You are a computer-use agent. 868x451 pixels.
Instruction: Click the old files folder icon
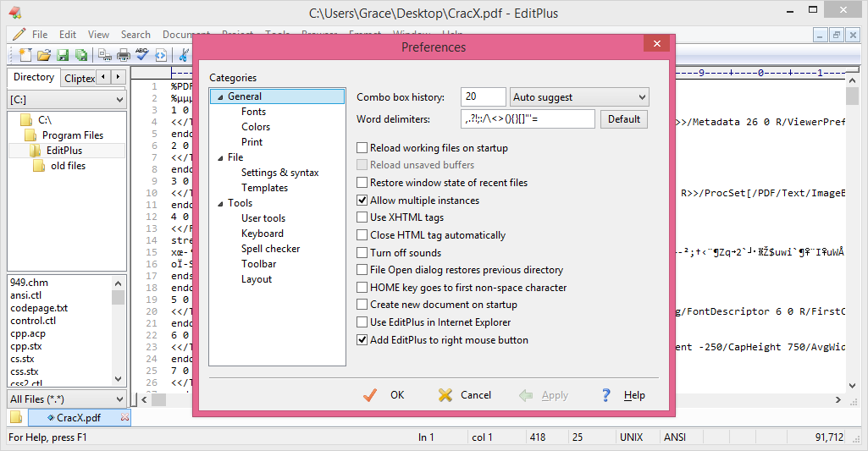(39, 166)
